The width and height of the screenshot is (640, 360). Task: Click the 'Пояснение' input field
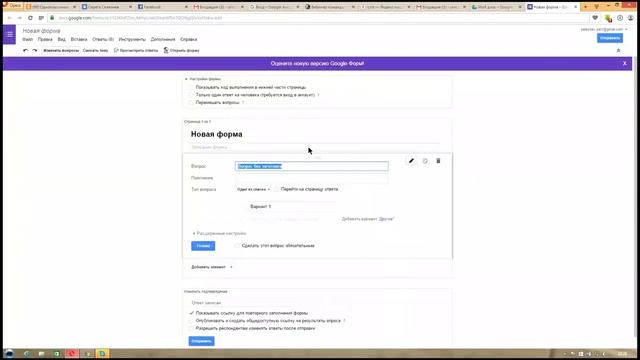tap(312, 178)
